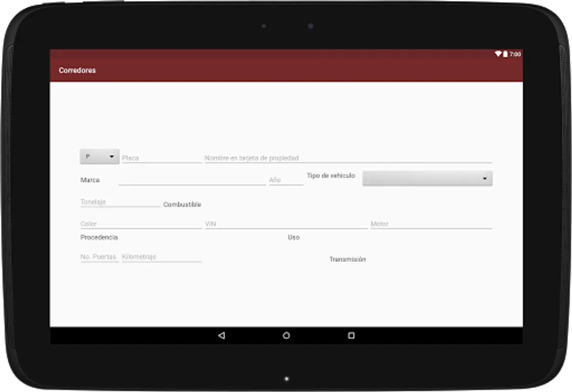Click the Placa input field
The height and width of the screenshot is (392, 572).
(162, 158)
